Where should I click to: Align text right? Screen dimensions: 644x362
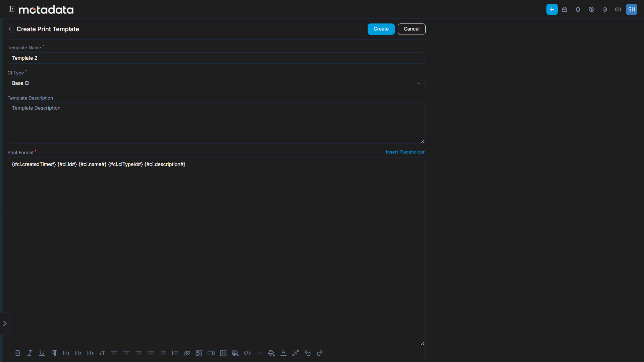point(139,353)
